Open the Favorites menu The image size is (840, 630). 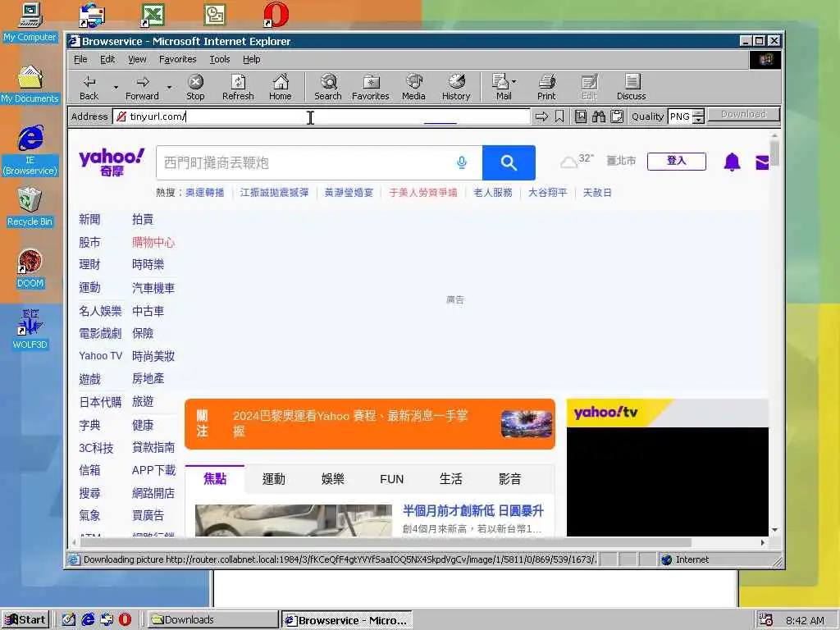[178, 59]
